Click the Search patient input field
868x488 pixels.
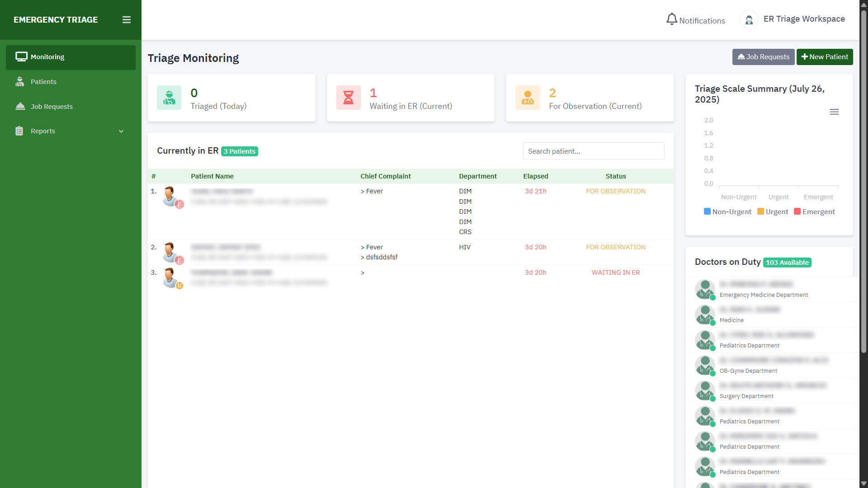coord(593,151)
